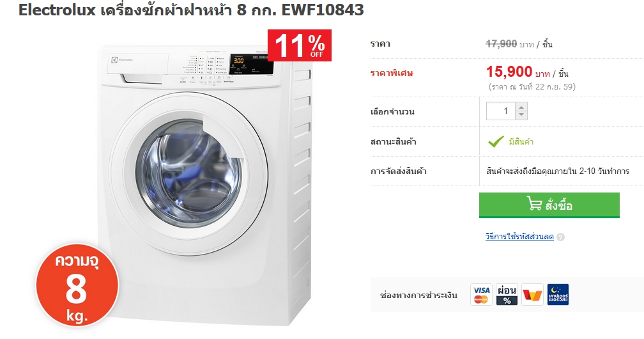Viewport: 644px width, 339px height.
Task: Focus the quantity field showing 1
Action: (x=501, y=111)
